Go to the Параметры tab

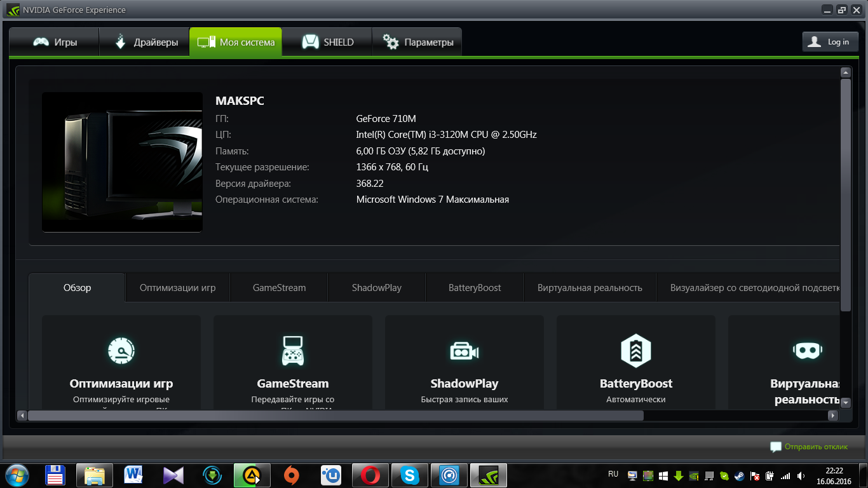(x=417, y=43)
